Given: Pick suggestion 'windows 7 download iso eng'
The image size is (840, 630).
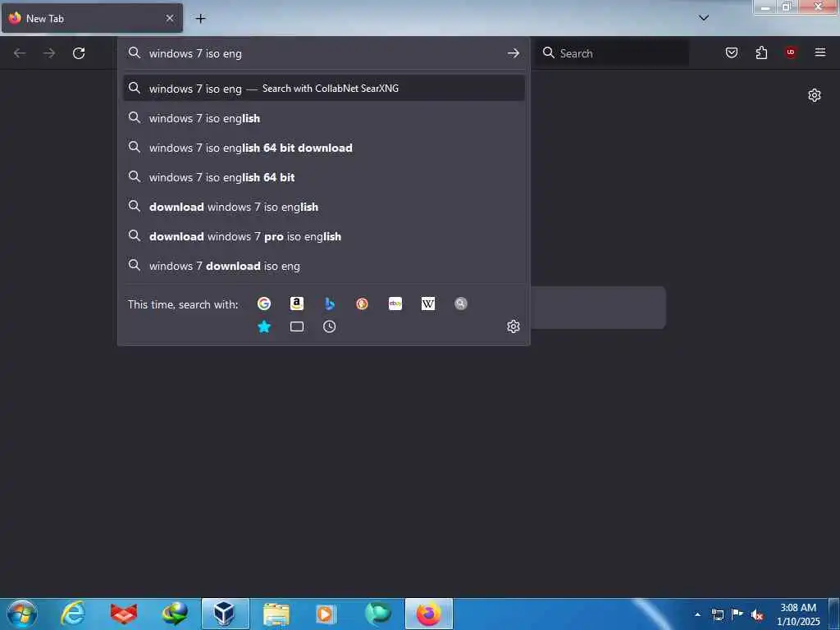Looking at the screenshot, I should [x=323, y=266].
